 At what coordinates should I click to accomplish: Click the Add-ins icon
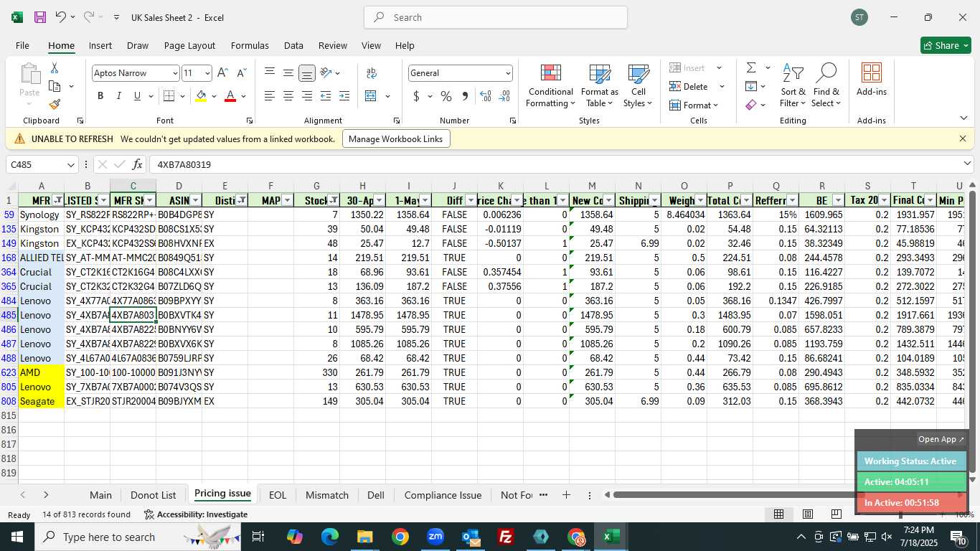click(x=872, y=80)
